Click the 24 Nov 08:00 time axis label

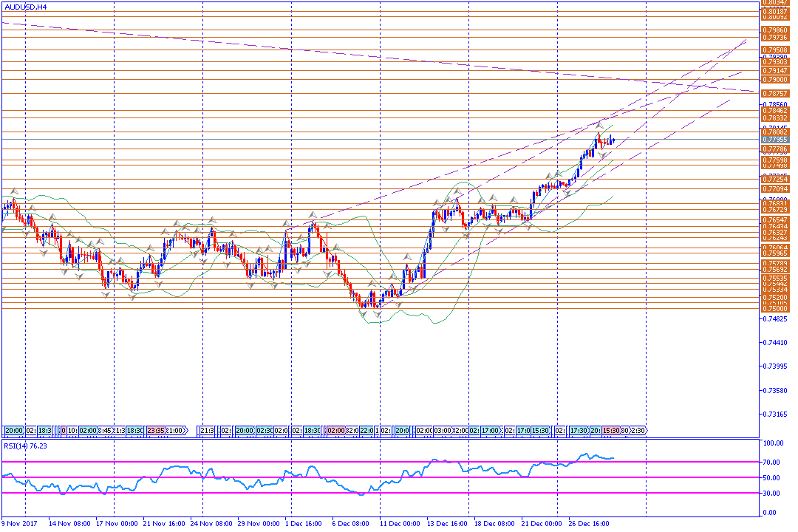(x=211, y=523)
